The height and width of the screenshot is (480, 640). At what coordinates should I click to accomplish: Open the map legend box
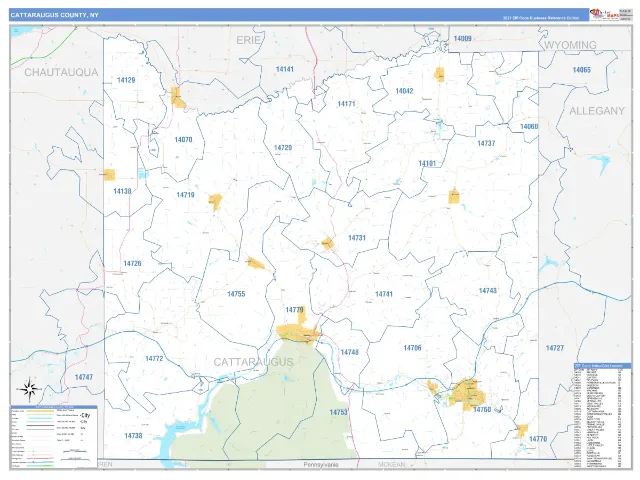pyautogui.click(x=54, y=437)
